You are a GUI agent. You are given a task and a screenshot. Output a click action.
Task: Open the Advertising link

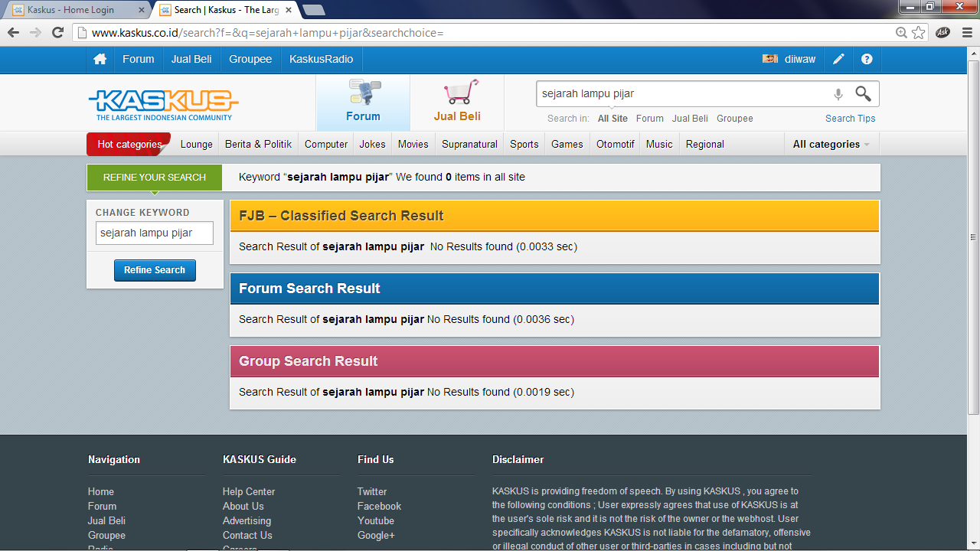pyautogui.click(x=247, y=521)
